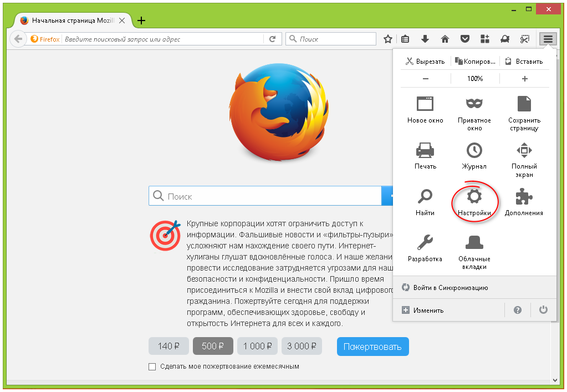Select the 140 ₽ donation amount
Image resolution: width=567 pixels, height=392 pixels.
[x=168, y=346]
